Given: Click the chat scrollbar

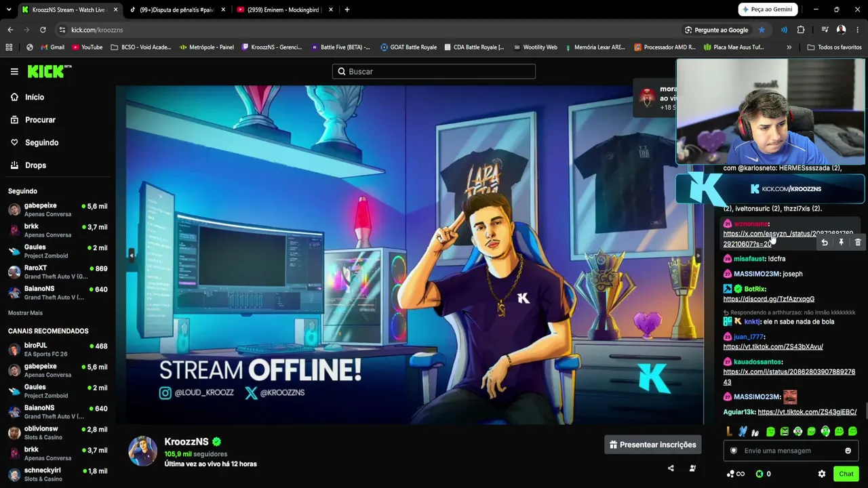Looking at the screenshot, I should point(866,410).
